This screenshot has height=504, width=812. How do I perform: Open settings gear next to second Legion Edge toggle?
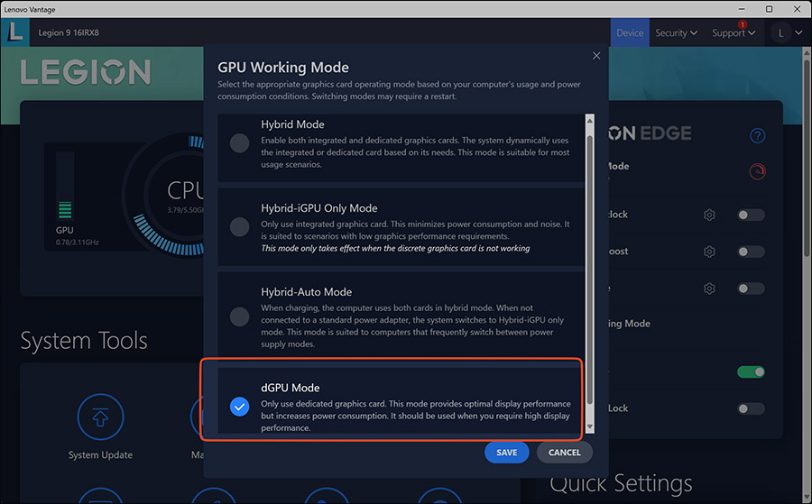point(709,252)
